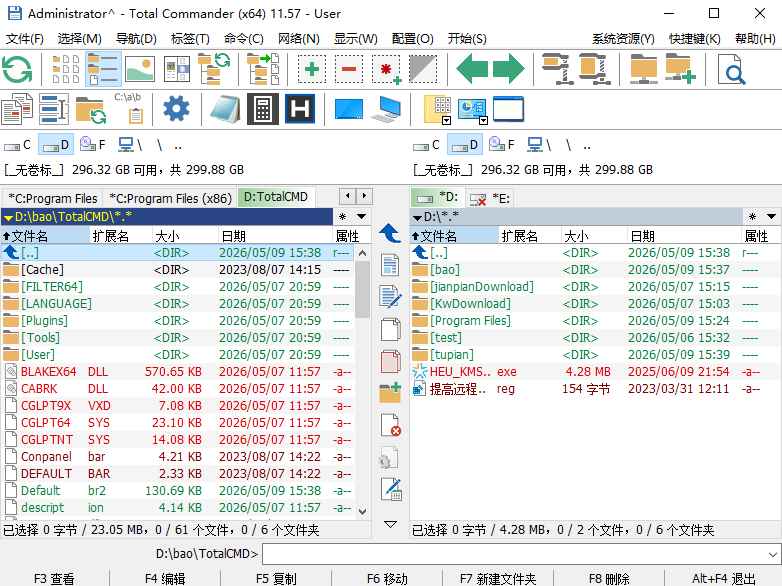Image resolution: width=782 pixels, height=586 pixels.
Task: Open the 命令(C) menu
Action: point(243,39)
